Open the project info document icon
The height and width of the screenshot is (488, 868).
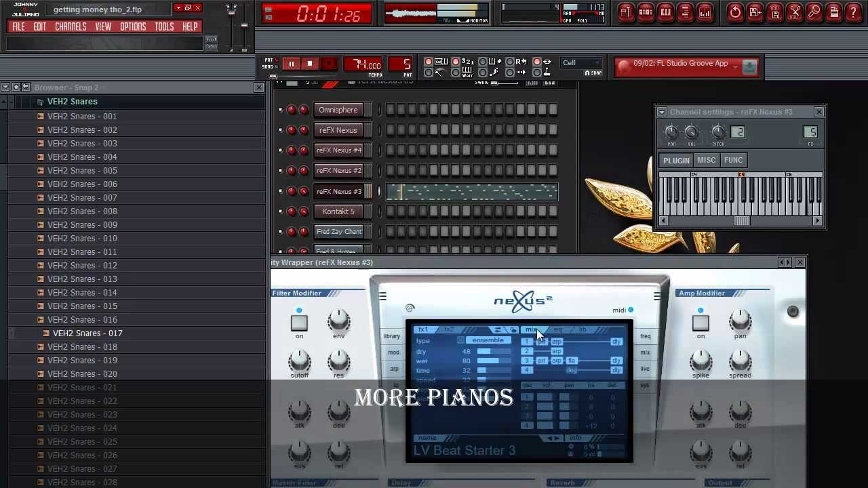[x=834, y=12]
